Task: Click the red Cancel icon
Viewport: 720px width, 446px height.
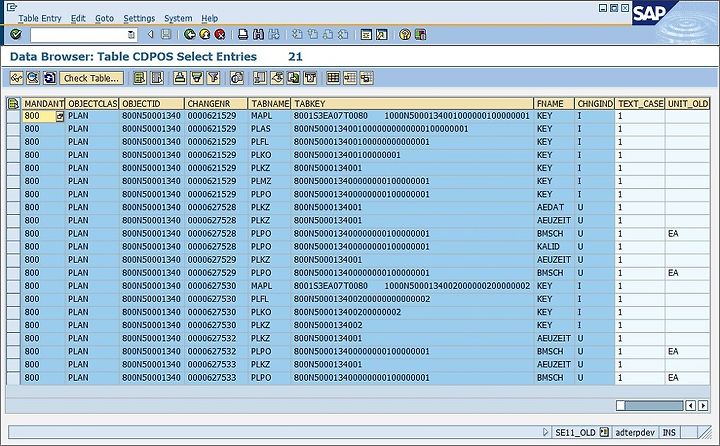Action: pyautogui.click(x=220, y=34)
